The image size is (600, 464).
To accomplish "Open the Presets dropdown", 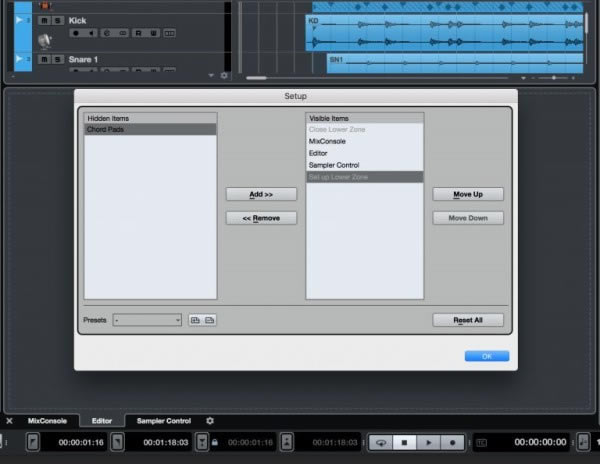I will 147,320.
